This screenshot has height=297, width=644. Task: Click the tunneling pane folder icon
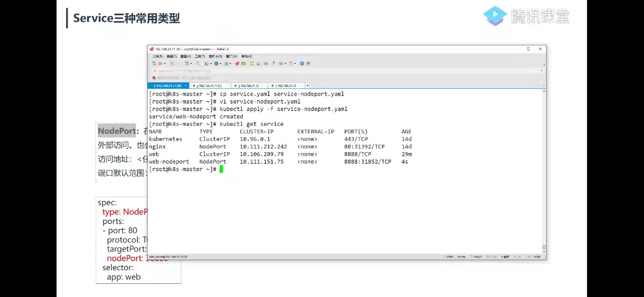click(281, 64)
